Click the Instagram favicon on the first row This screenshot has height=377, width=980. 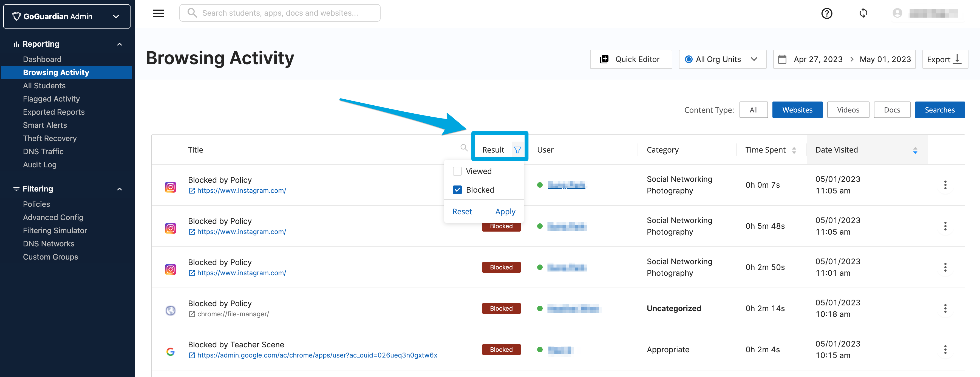(x=171, y=187)
